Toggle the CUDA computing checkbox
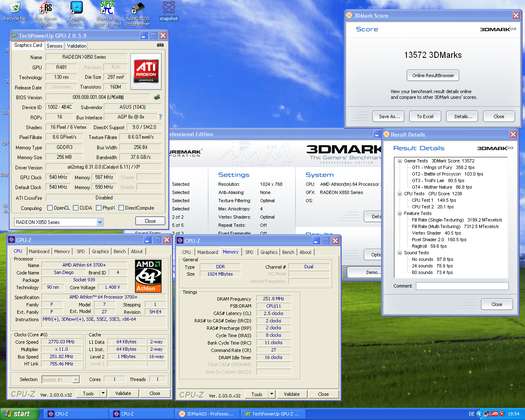 (x=76, y=208)
